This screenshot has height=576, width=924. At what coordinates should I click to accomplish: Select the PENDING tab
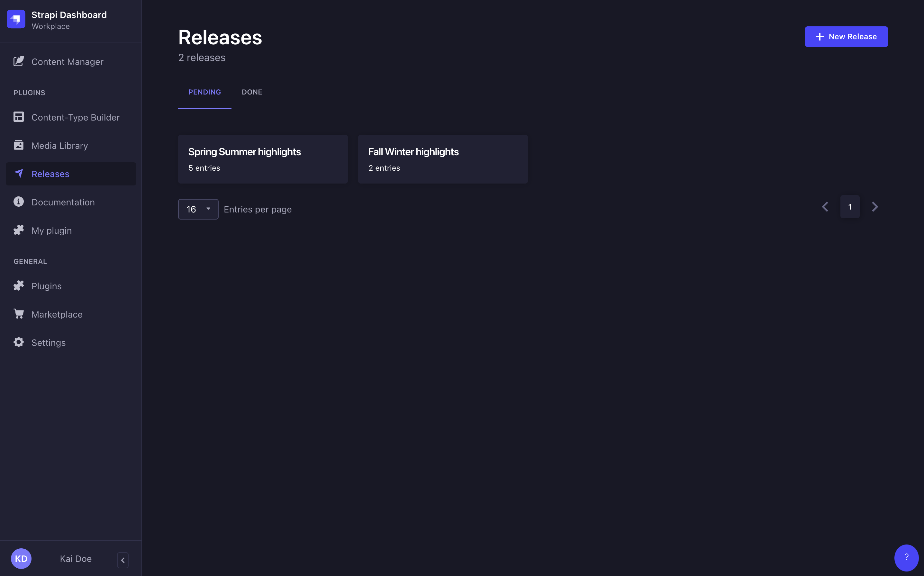tap(204, 92)
